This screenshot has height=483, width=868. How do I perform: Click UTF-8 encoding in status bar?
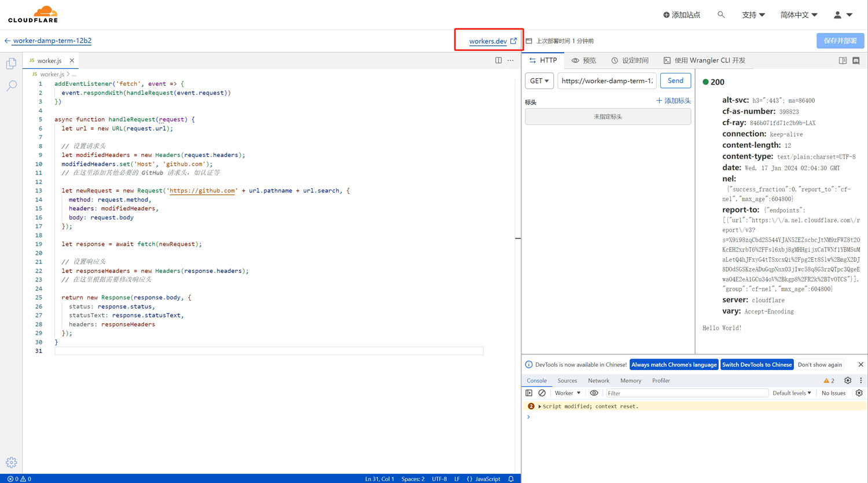click(439, 479)
